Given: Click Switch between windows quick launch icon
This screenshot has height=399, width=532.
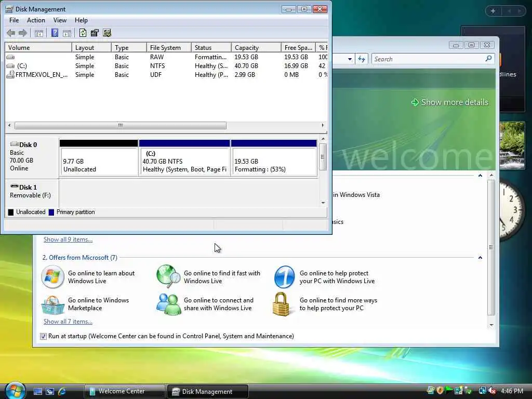Looking at the screenshot, I should [50, 391].
